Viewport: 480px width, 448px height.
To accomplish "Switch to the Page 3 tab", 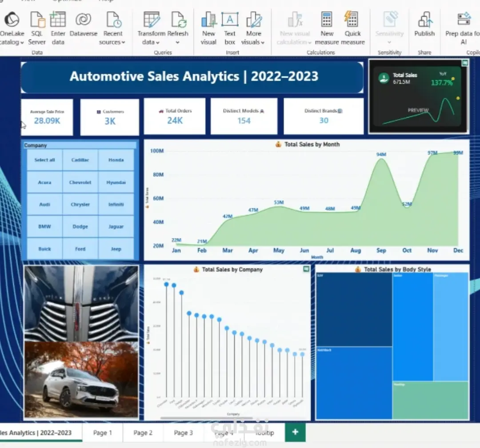I will pos(184,432).
